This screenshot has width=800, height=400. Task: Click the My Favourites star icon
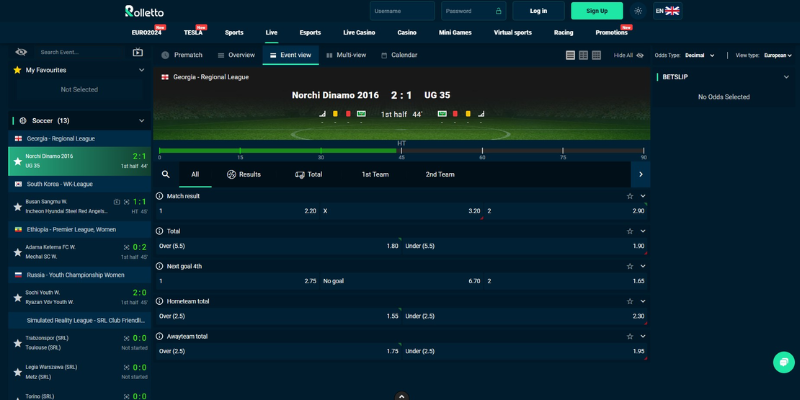(x=17, y=70)
